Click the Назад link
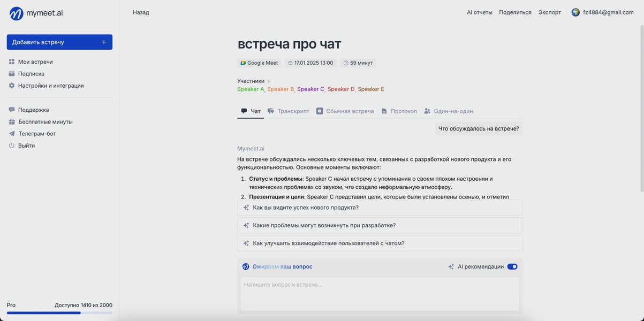This screenshot has width=644, height=321. click(141, 12)
